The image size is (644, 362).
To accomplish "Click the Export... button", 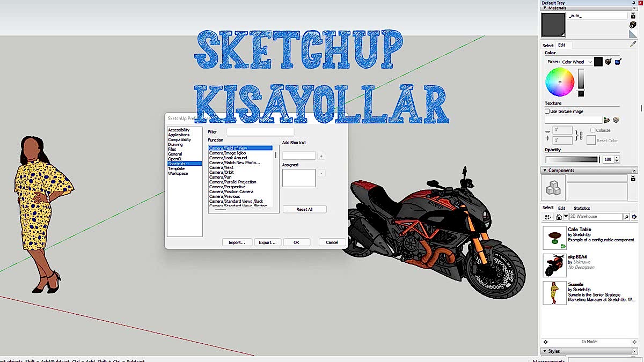I will coord(267,242).
